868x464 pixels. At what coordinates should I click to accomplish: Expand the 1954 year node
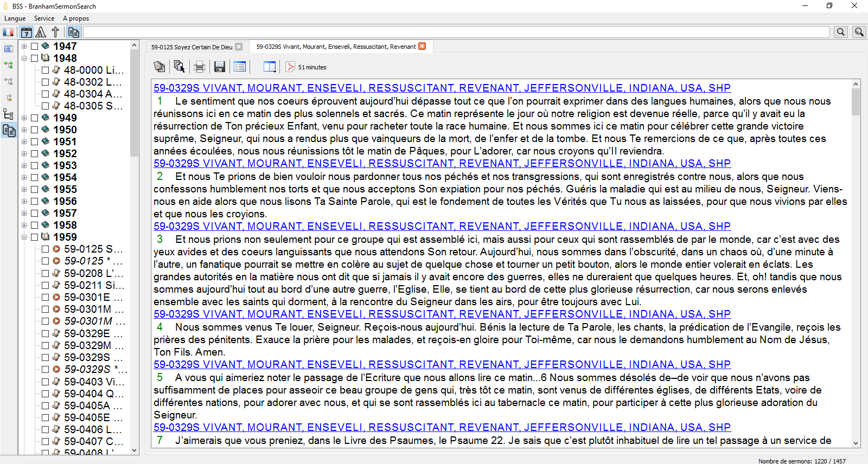point(24,177)
